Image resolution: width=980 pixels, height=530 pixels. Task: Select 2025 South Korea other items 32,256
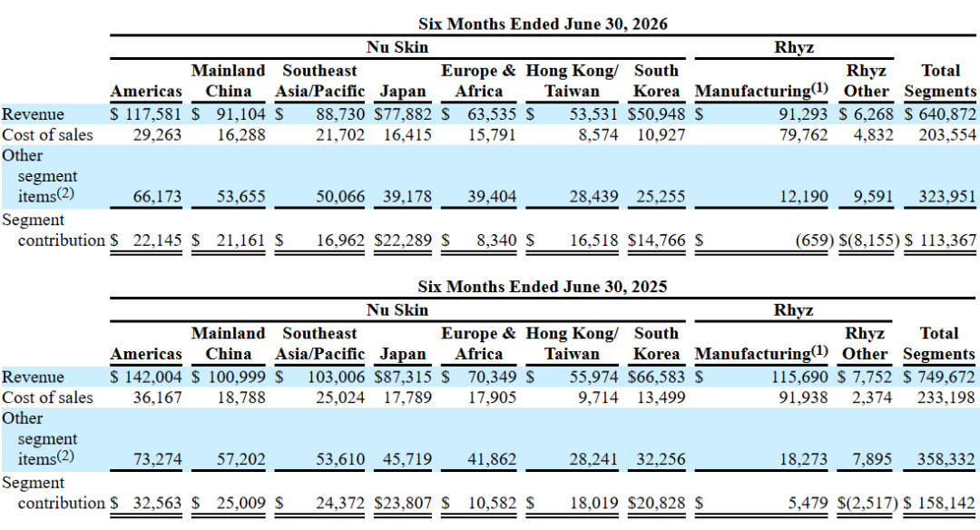(661, 458)
